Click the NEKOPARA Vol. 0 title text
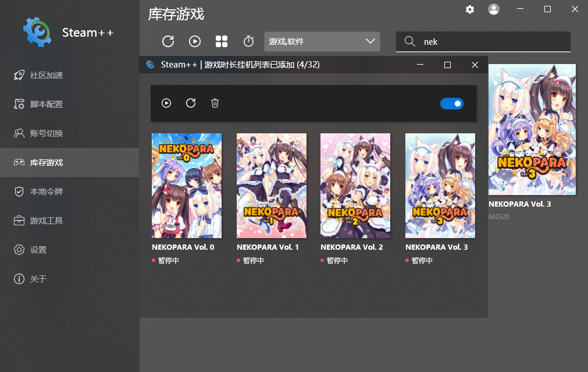The width and height of the screenshot is (588, 372). [183, 247]
